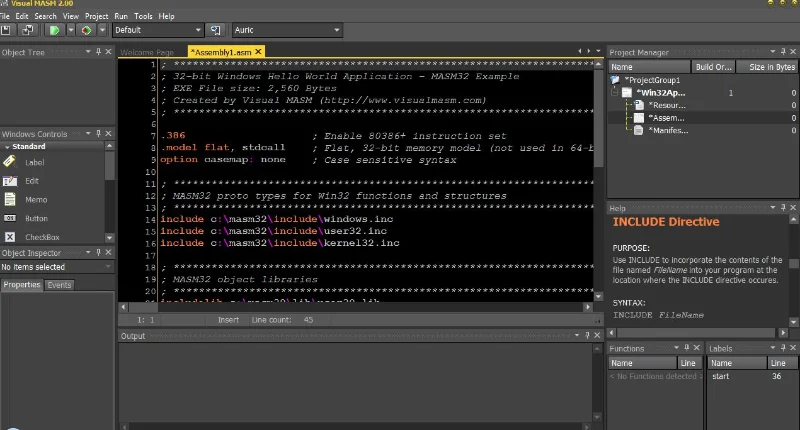
Task: Open the View menu
Action: coord(70,16)
